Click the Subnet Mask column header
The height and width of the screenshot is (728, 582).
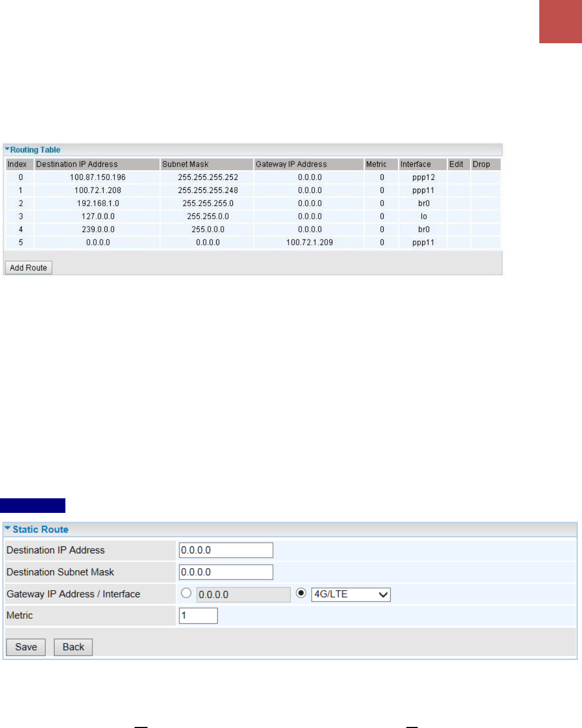207,164
